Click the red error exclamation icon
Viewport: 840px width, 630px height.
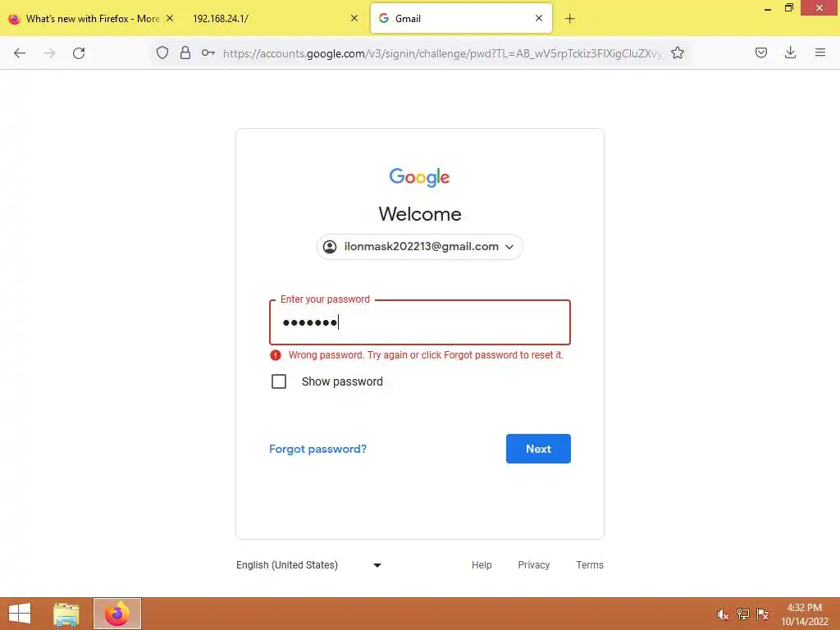click(276, 355)
